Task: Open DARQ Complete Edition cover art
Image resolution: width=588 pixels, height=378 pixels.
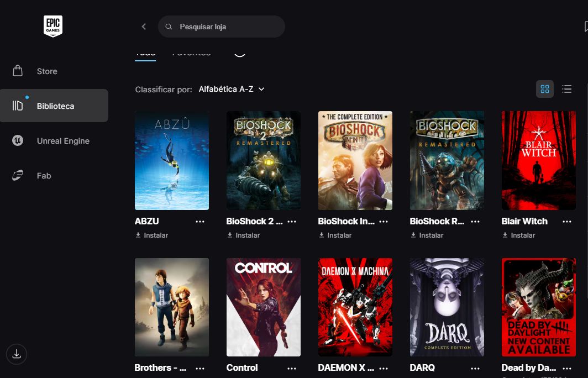Action: pos(447,307)
